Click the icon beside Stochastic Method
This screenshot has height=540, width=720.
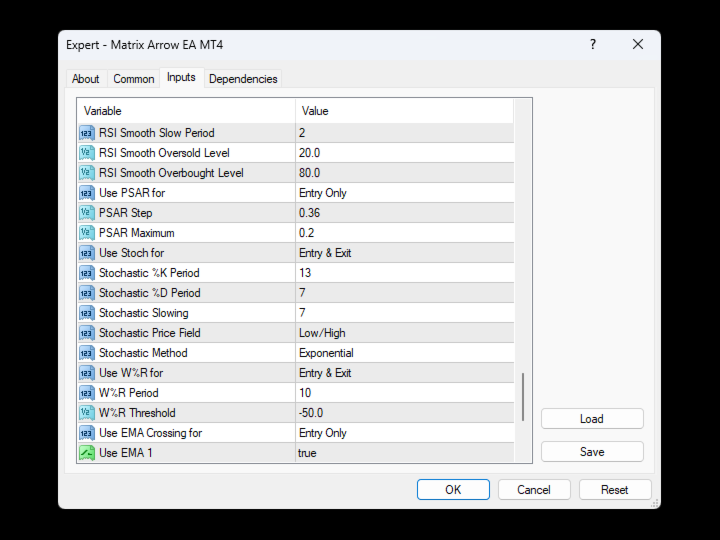click(x=86, y=353)
